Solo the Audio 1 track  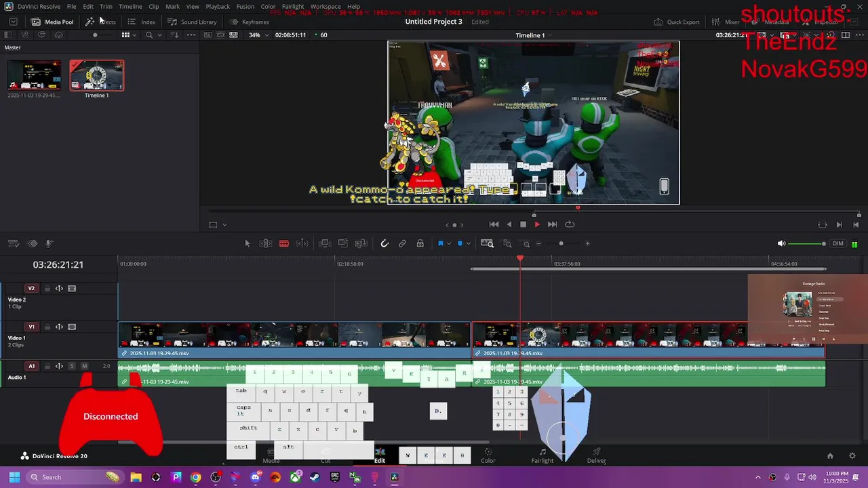72,366
